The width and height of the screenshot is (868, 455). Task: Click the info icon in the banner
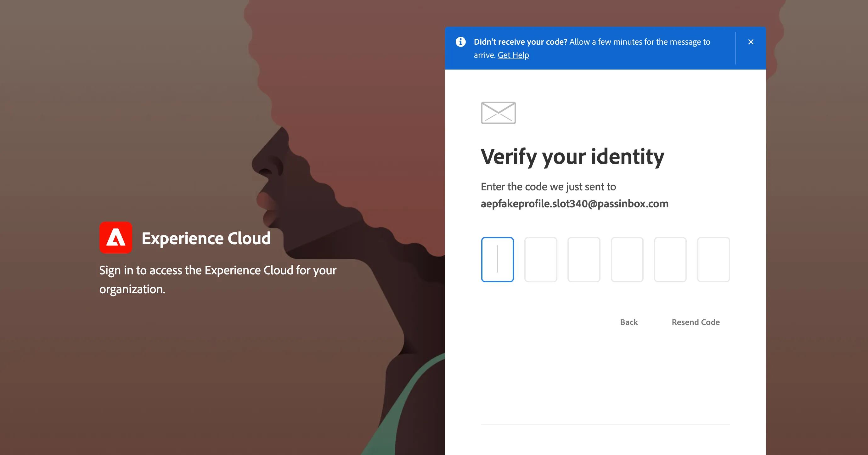[461, 42]
